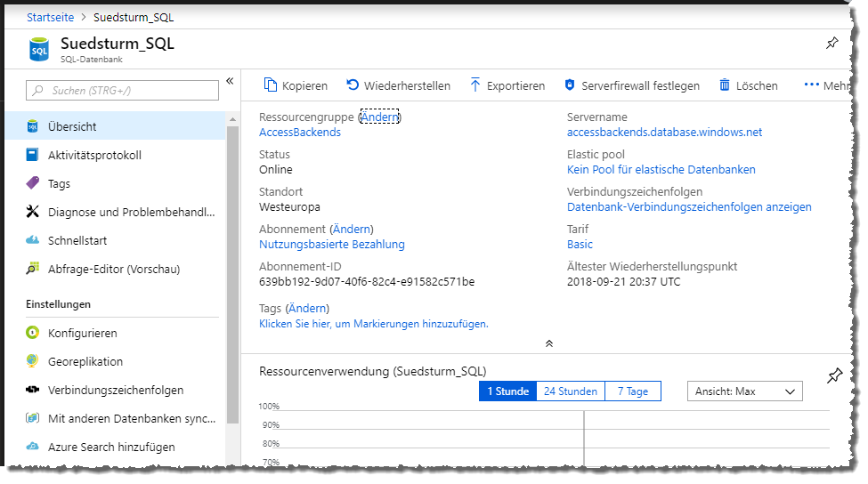Click the Aktivitätsprotokoll log icon
Image resolution: width=868 pixels, height=484 pixels.
(33, 154)
